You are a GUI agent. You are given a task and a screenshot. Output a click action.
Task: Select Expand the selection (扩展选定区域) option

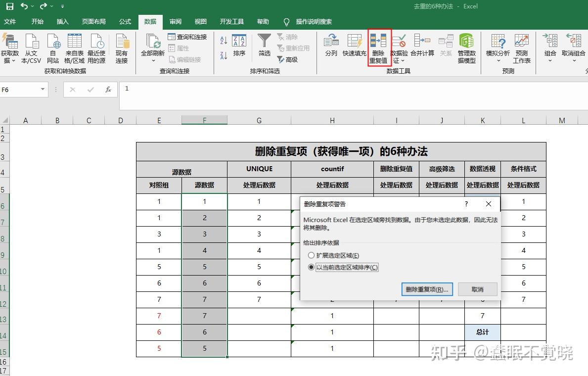pos(333,256)
